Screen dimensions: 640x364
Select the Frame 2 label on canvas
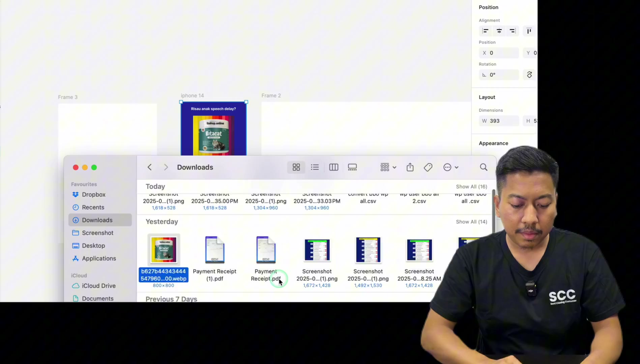coord(271,96)
